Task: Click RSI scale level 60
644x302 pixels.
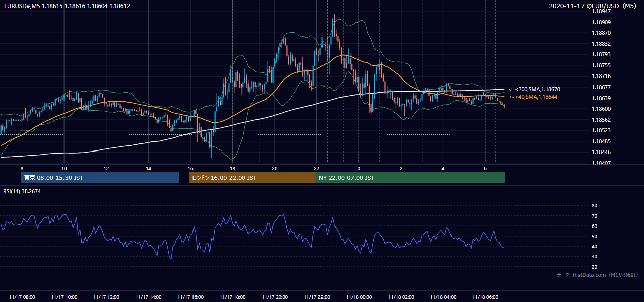Action: (x=594, y=226)
